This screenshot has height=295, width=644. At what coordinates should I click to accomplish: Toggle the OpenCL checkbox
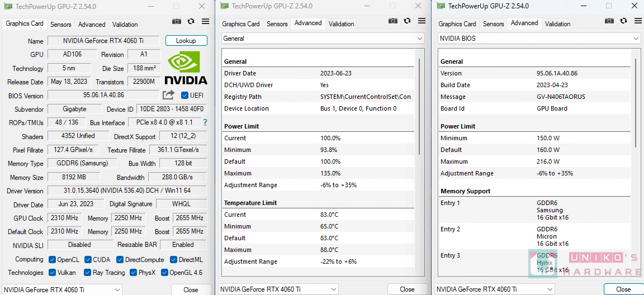(52, 260)
